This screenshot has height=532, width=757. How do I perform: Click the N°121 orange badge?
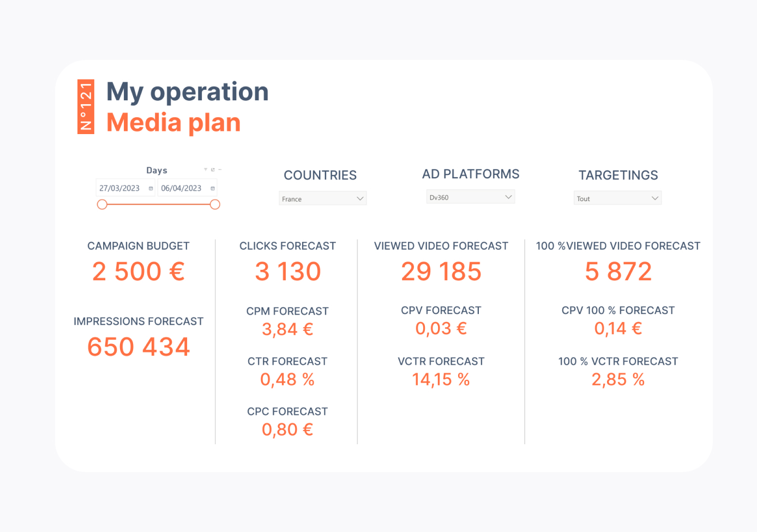pos(86,107)
